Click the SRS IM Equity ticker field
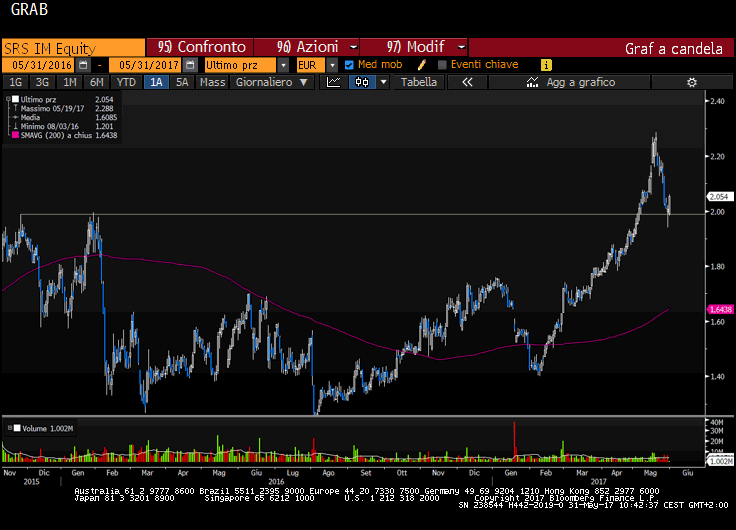The image size is (736, 530). (x=72, y=47)
